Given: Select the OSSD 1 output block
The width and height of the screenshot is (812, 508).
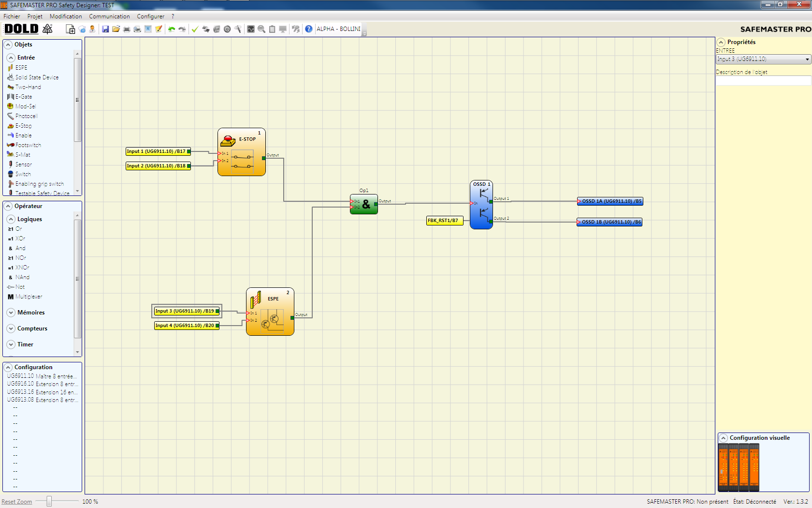Looking at the screenshot, I should (x=481, y=205).
